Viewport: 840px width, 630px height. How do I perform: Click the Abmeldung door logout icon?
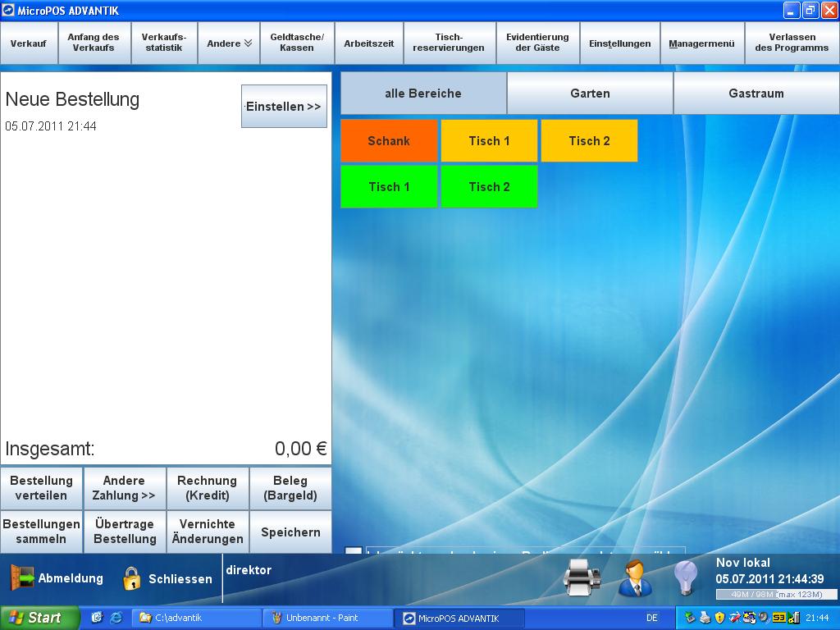click(x=21, y=578)
